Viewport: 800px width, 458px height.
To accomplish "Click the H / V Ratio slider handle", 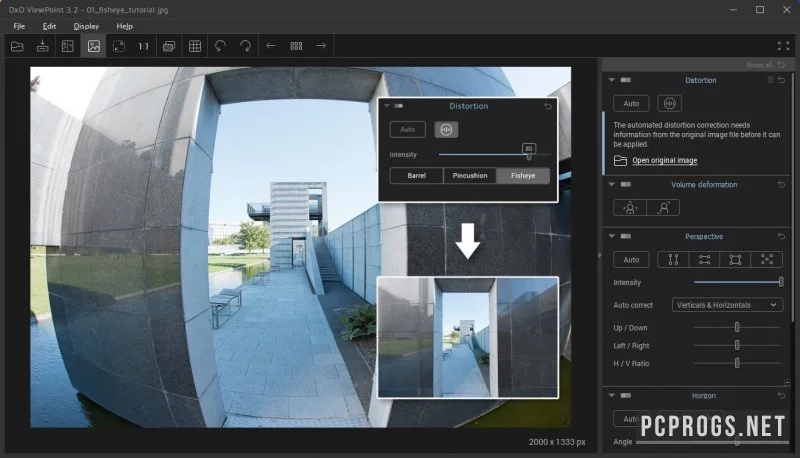I will (737, 363).
